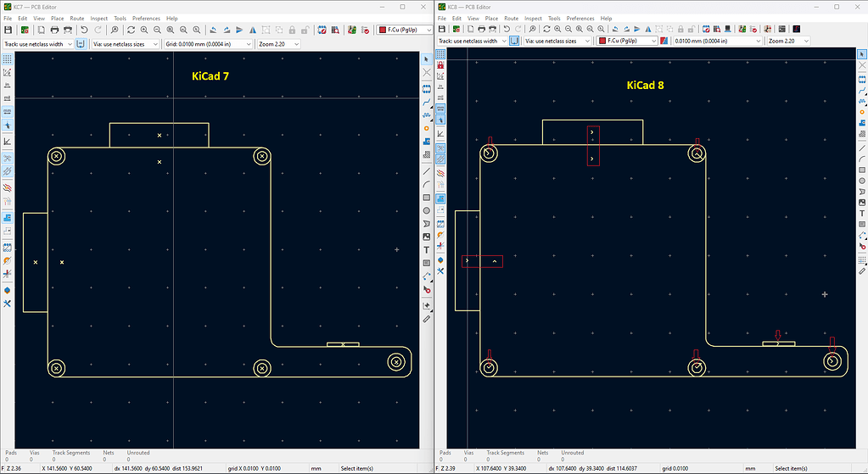
Task: Open Find tool in KiCad 7 toolbar
Action: pos(114,30)
